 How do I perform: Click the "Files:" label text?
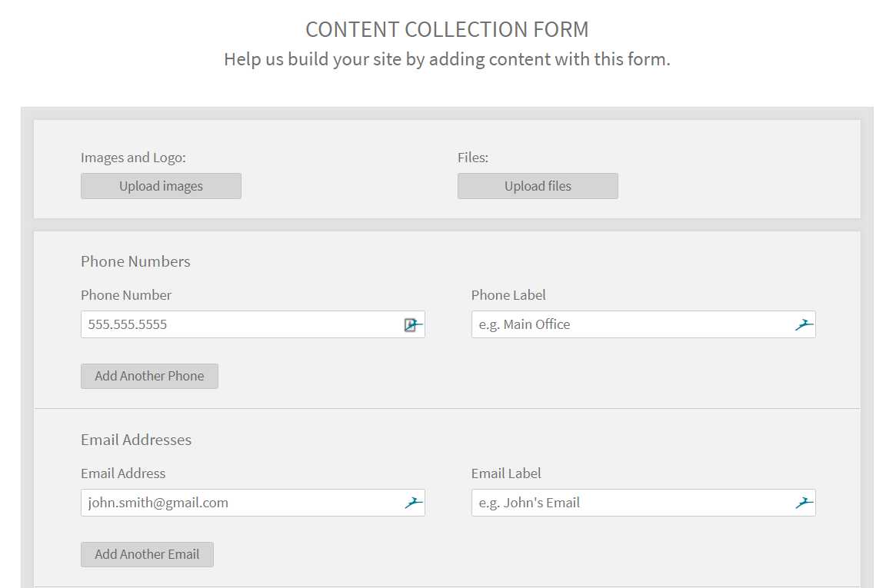[473, 158]
